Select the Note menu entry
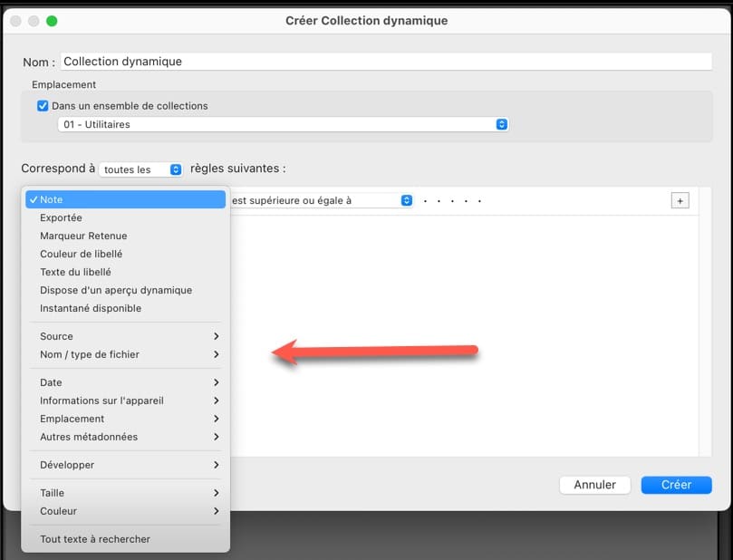 125,199
